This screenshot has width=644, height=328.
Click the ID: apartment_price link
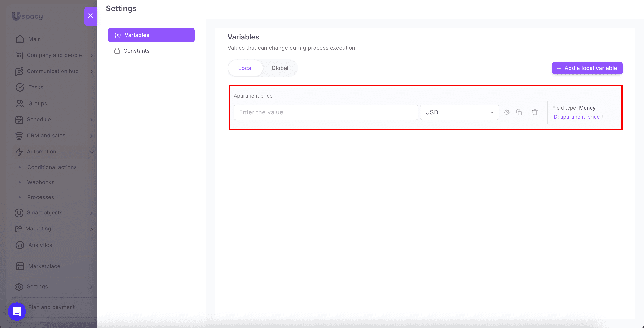click(576, 117)
